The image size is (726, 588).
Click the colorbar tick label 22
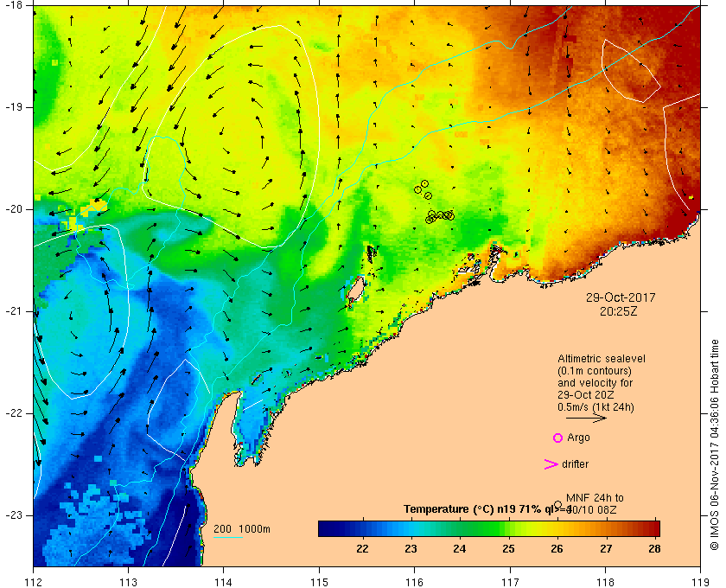click(362, 549)
